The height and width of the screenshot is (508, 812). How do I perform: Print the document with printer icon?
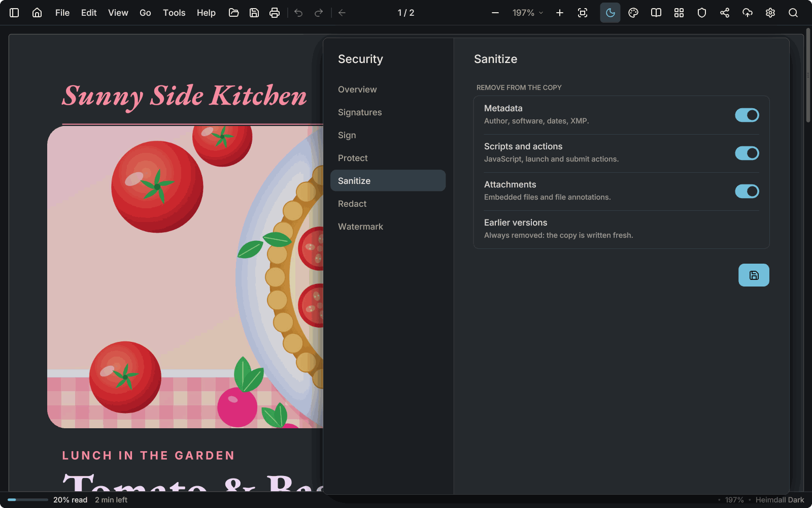pos(275,13)
